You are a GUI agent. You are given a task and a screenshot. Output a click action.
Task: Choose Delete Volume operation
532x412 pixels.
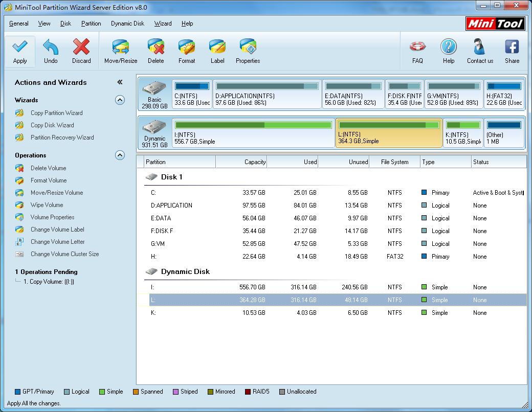[48, 168]
